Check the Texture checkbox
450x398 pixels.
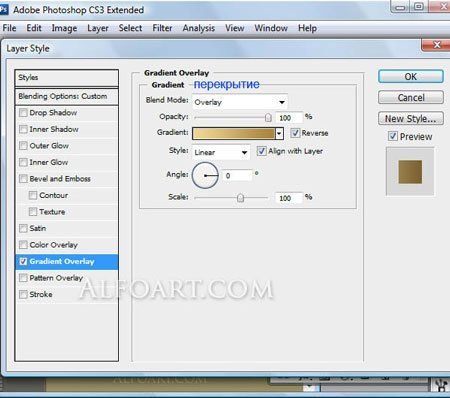33,212
